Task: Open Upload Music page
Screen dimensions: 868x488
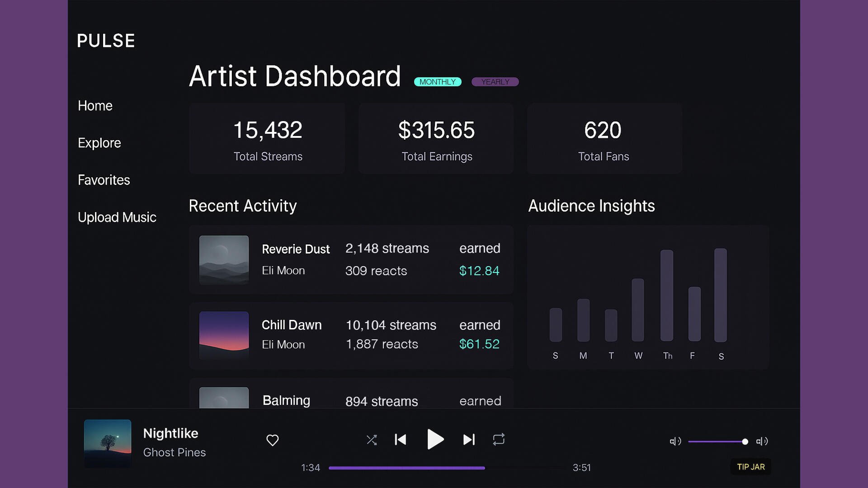Action: (x=117, y=217)
